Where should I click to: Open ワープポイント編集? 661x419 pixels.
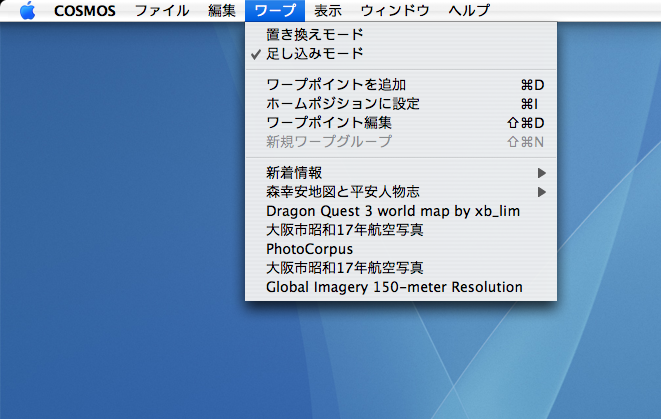[401, 123]
